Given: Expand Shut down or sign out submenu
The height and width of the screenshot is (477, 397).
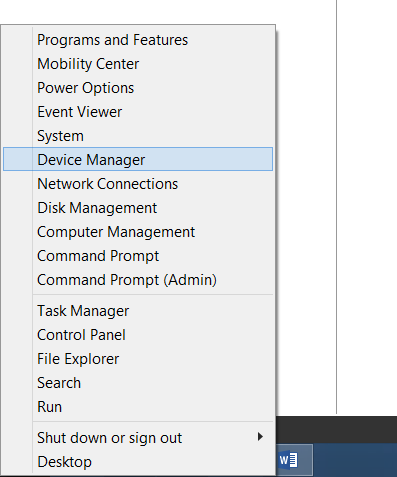Looking at the screenshot, I should (x=138, y=438).
